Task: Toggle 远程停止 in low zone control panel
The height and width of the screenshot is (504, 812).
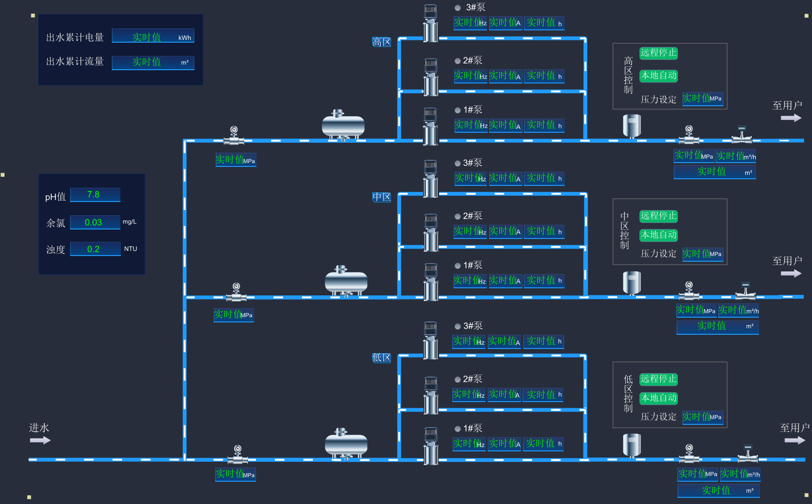Action: click(658, 379)
